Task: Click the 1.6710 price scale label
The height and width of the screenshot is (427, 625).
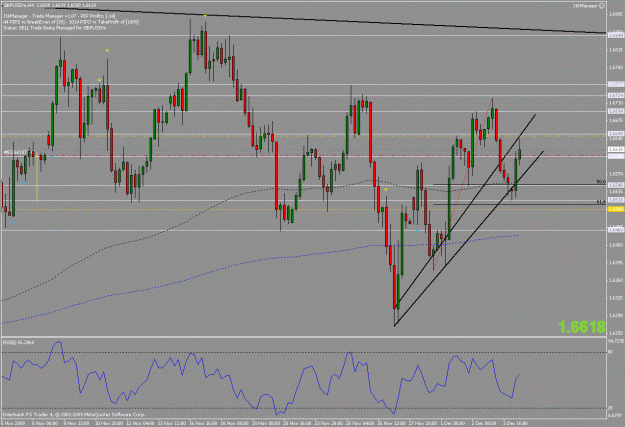Action: point(616,102)
